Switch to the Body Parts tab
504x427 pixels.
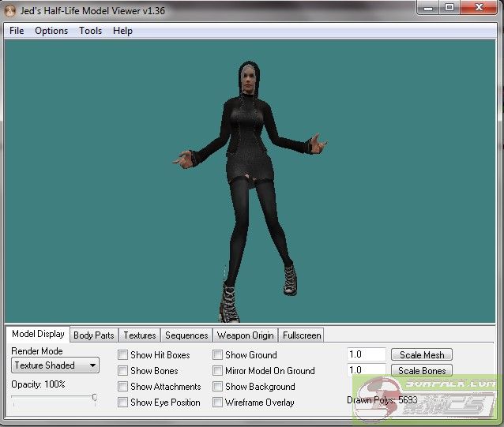(93, 335)
